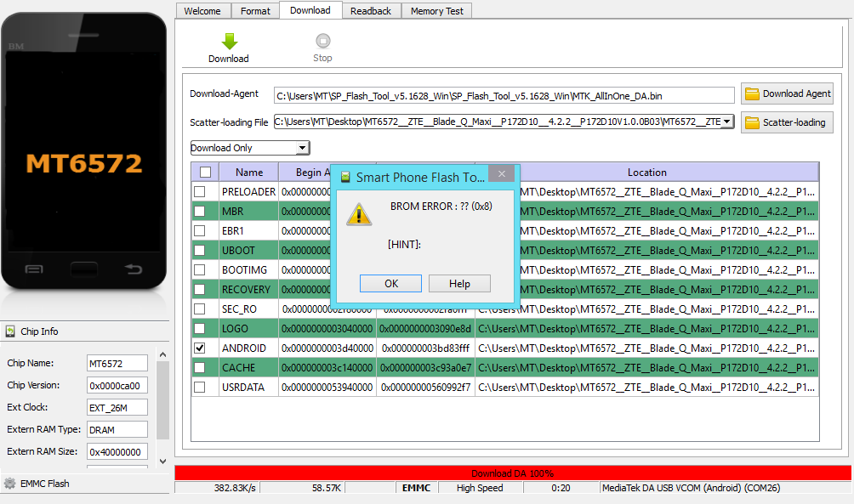Open the Download Only mode dropdown
This screenshot has height=504, width=854.
(x=302, y=148)
